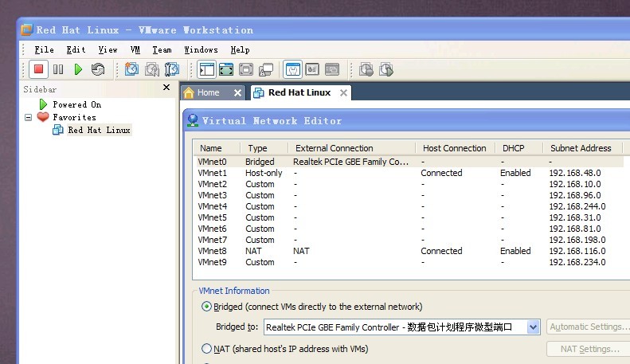Image resolution: width=630 pixels, height=364 pixels.
Task: Click the Automatic Settings button
Action: tap(589, 327)
